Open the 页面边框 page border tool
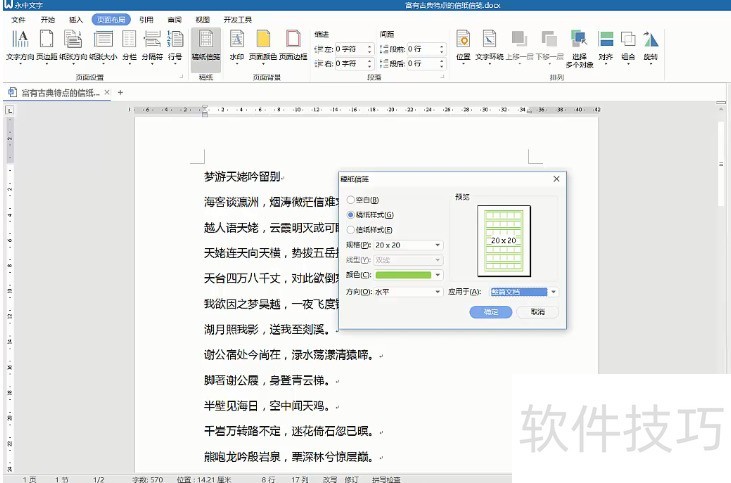This screenshot has width=731, height=483. (293, 46)
